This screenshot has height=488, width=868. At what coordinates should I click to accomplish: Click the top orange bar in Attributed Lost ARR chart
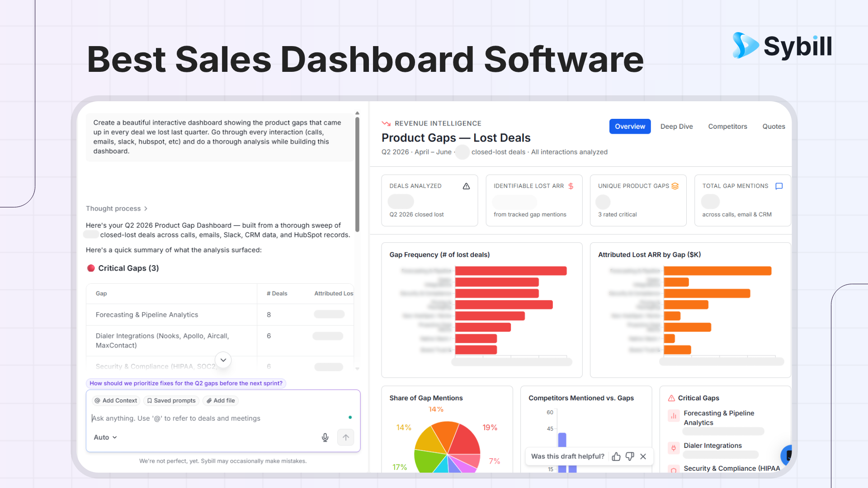[717, 271]
